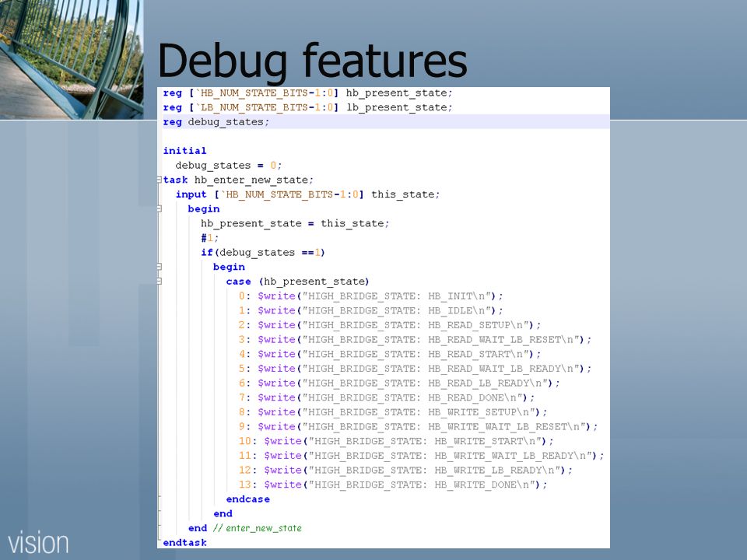This screenshot has width=747, height=560.
Task: Click the case 4 line writing HB_READ_START
Action: (390, 354)
